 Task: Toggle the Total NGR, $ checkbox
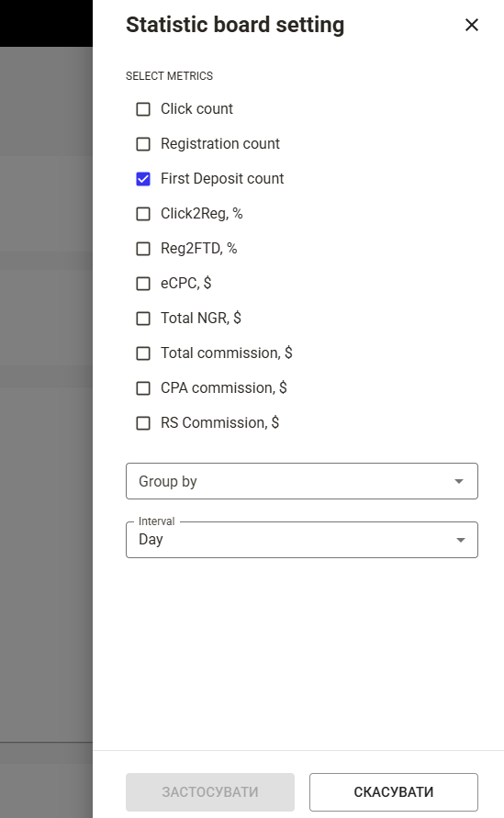point(143,319)
